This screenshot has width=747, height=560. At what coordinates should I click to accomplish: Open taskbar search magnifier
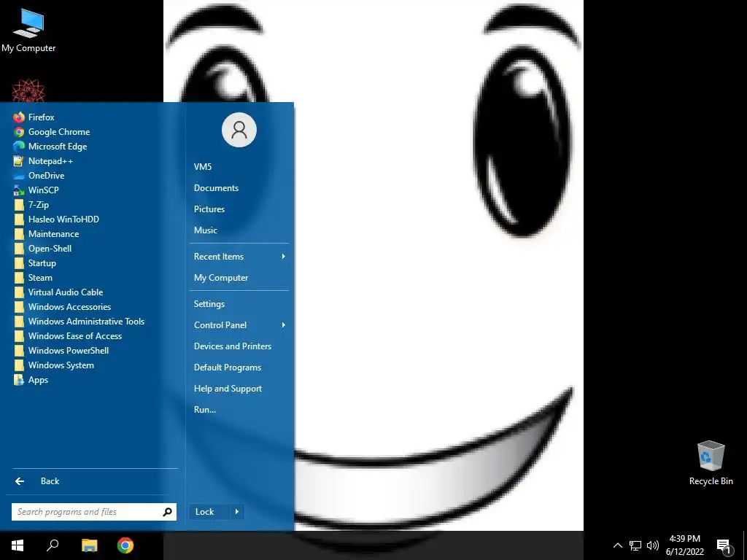[x=53, y=545]
